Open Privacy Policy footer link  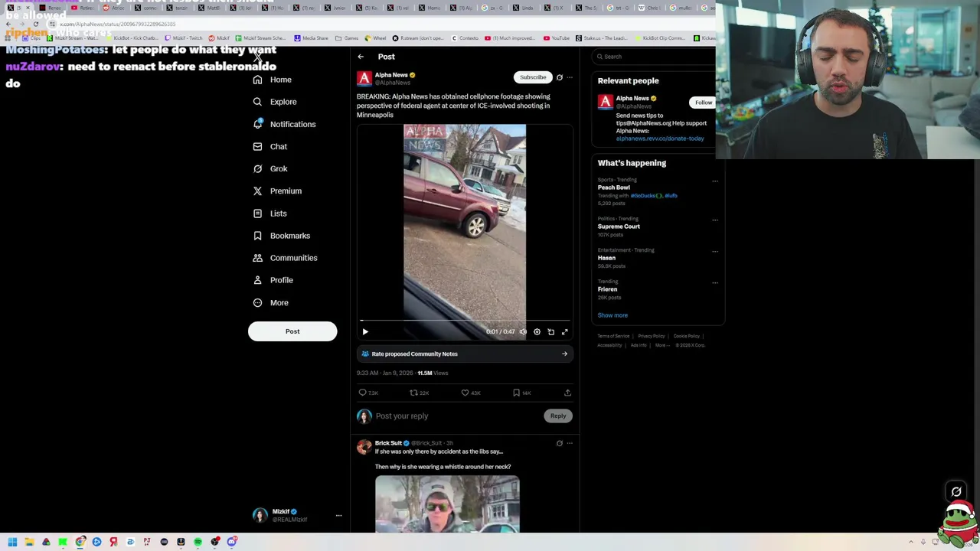point(652,336)
